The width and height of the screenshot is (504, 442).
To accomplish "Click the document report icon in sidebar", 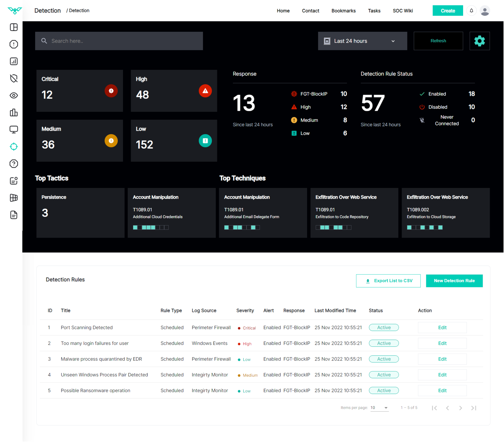I will click(x=14, y=215).
